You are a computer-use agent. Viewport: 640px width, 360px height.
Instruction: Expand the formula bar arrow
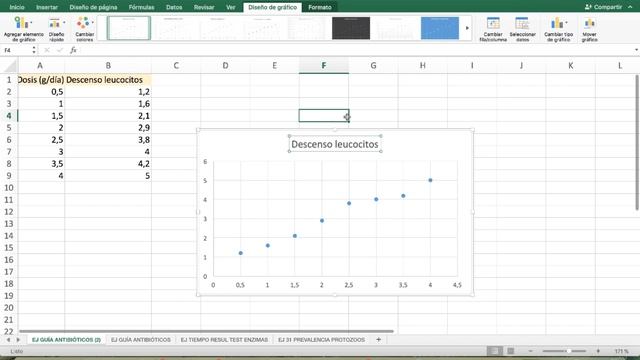coord(636,50)
